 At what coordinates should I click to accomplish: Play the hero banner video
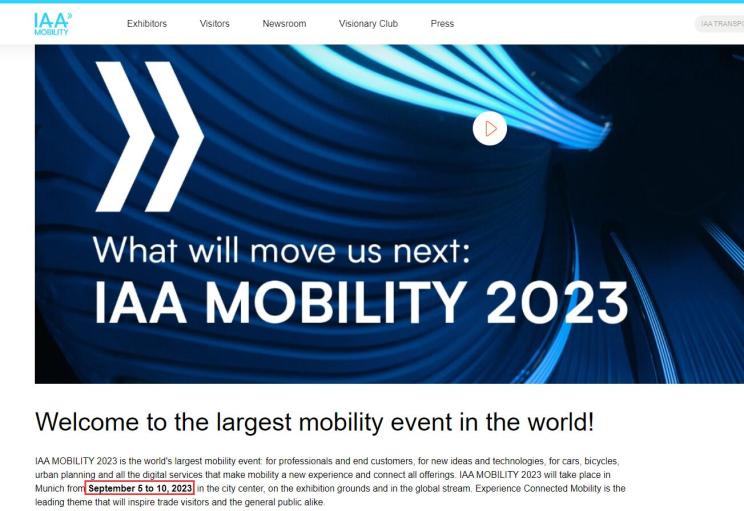[x=490, y=128]
